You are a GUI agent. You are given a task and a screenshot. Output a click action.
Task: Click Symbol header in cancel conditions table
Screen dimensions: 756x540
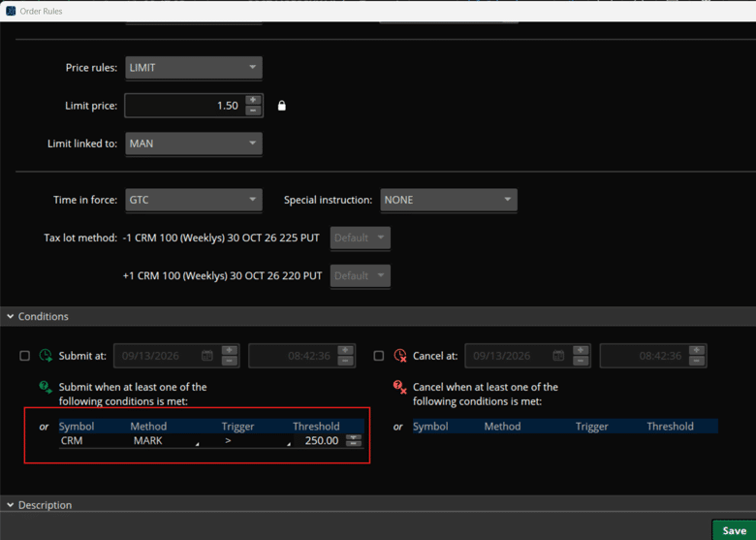(430, 427)
